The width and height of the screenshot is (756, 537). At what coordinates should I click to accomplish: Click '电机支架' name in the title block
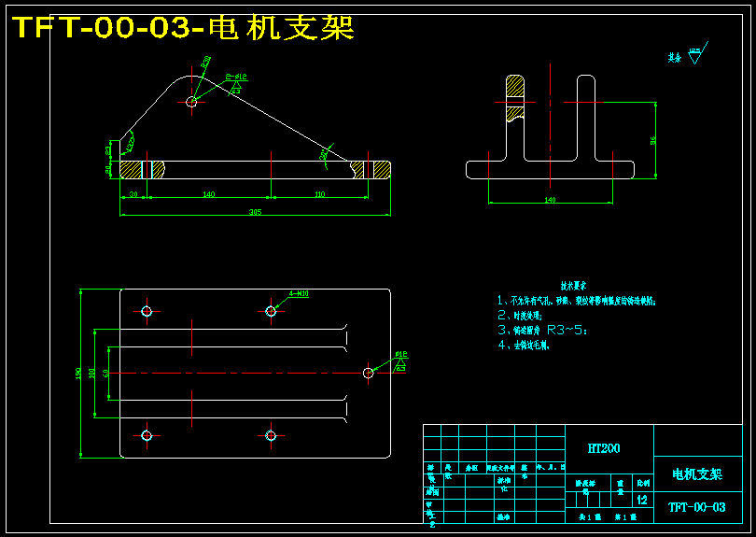[697, 473]
